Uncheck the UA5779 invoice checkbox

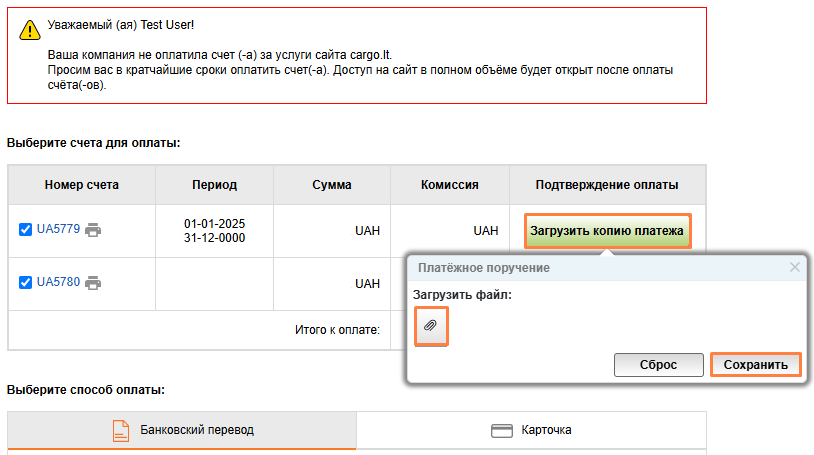[x=26, y=230]
